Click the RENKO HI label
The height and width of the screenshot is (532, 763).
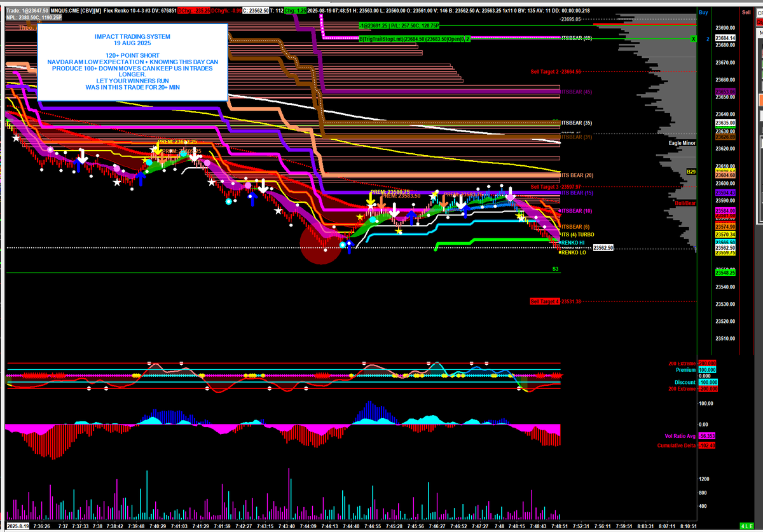tap(572, 243)
